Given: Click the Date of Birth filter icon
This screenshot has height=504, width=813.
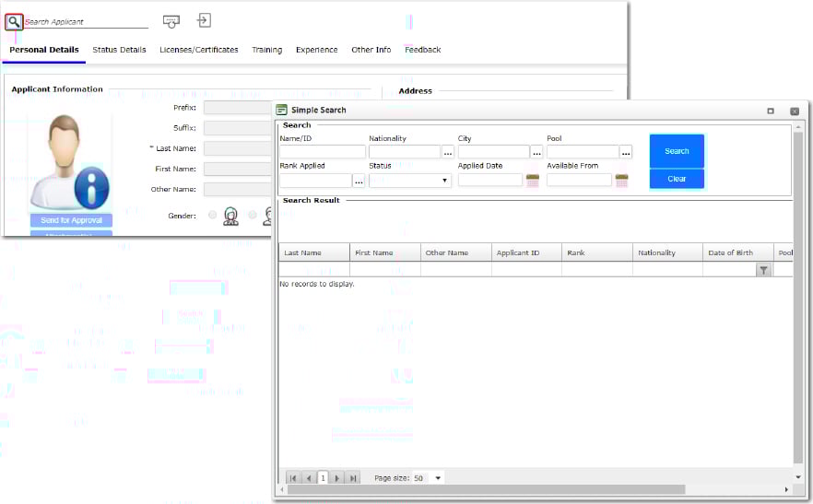Looking at the screenshot, I should (x=763, y=270).
